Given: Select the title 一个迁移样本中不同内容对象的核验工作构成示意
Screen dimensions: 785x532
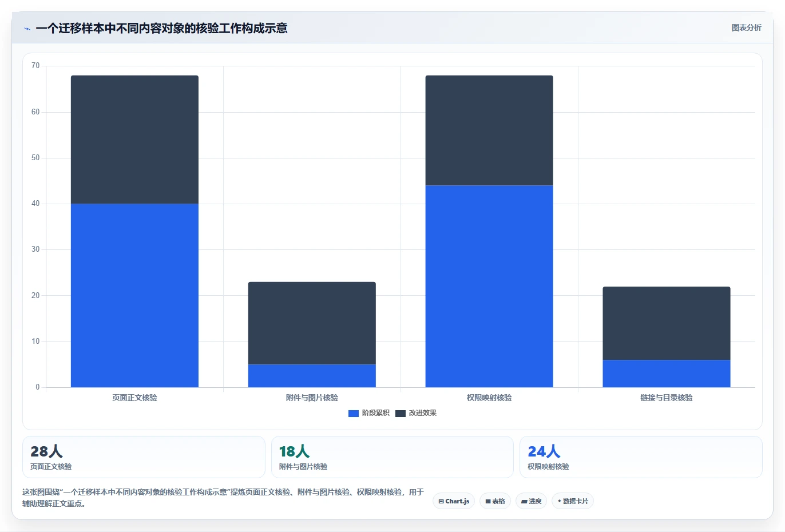Looking at the screenshot, I should coord(161,28).
